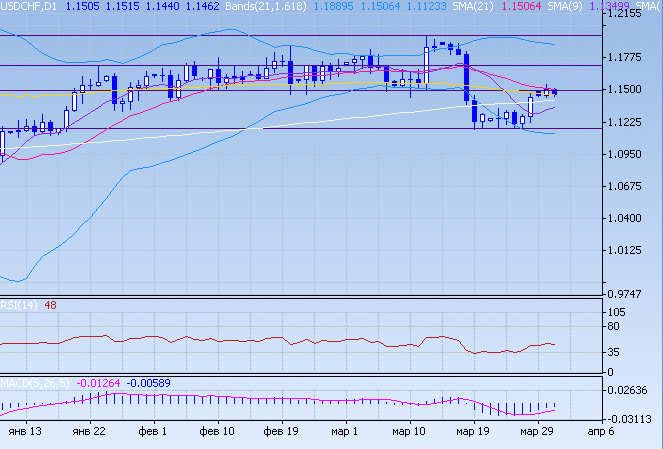Click the RSI current value 48
663x449 pixels.
pos(49,305)
